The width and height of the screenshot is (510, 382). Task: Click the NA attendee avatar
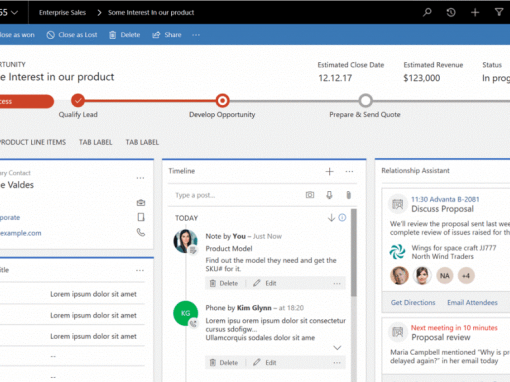(445, 276)
